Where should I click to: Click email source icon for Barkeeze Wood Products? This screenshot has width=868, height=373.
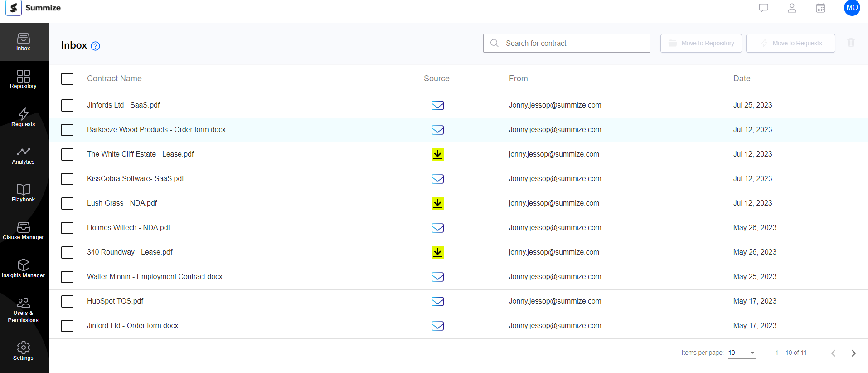pyautogui.click(x=437, y=130)
